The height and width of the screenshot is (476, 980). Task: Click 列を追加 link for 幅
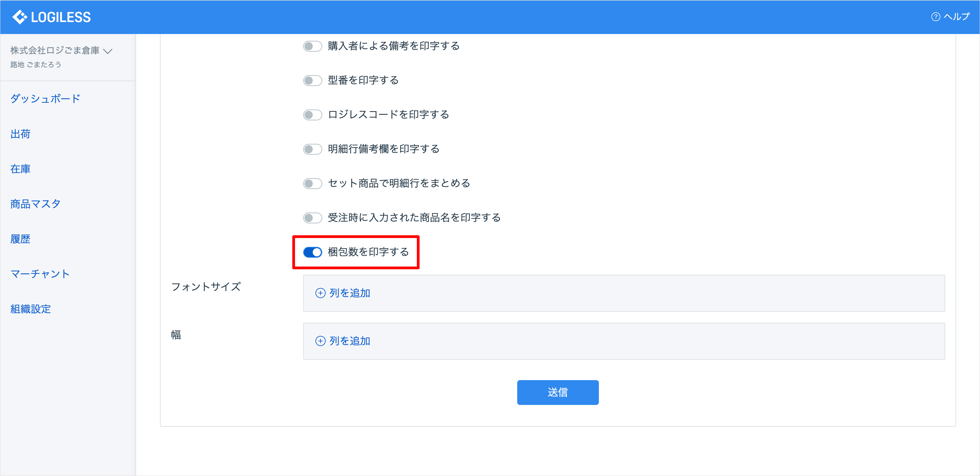pyautogui.click(x=349, y=341)
